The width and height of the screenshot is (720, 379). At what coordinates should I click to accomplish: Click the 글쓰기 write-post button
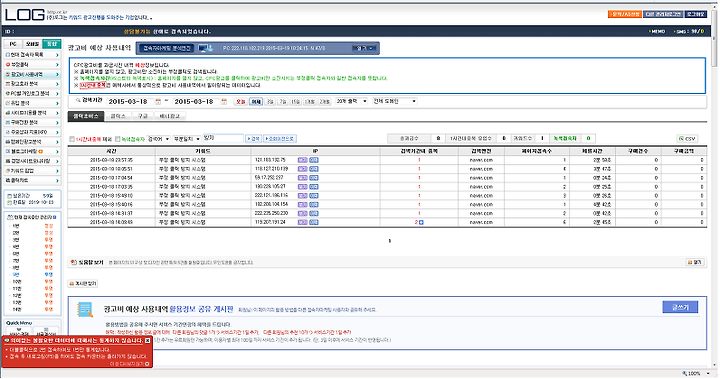point(680,307)
